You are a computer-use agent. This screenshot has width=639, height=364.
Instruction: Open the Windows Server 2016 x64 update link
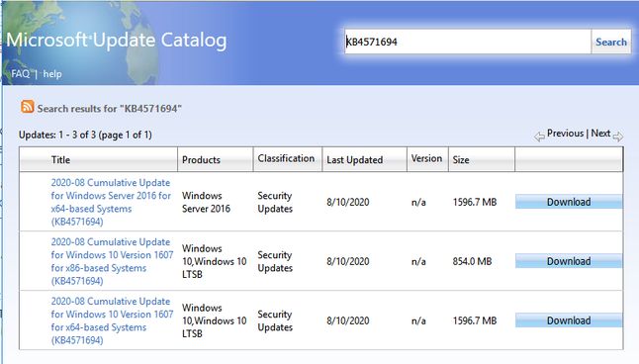coord(111,202)
